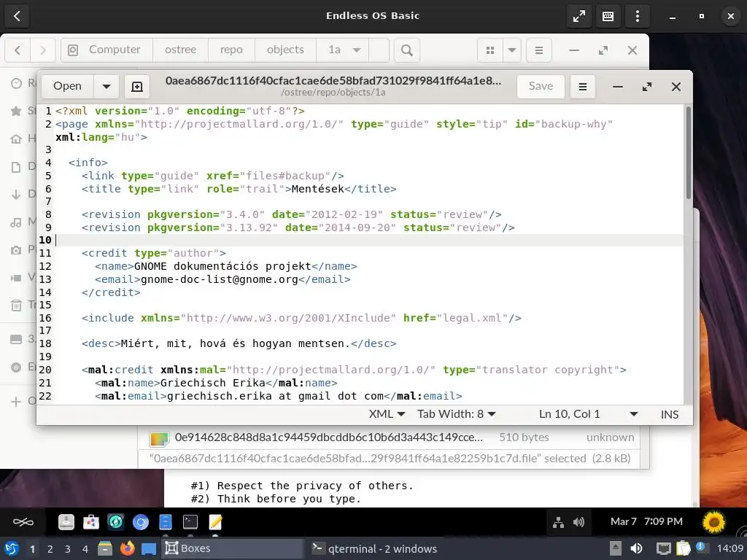This screenshot has height=560, width=747.
Task: Select qterminal - 2 windows taskbar entry
Action: (381, 548)
